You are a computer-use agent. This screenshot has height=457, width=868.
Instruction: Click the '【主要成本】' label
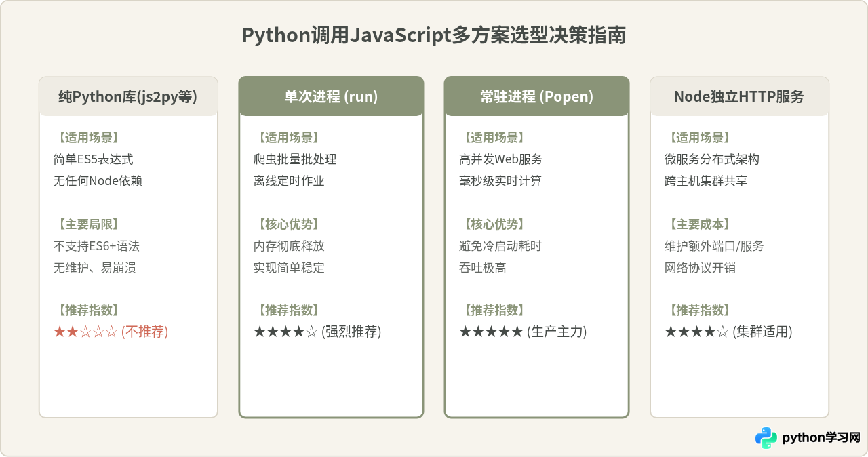tap(698, 224)
